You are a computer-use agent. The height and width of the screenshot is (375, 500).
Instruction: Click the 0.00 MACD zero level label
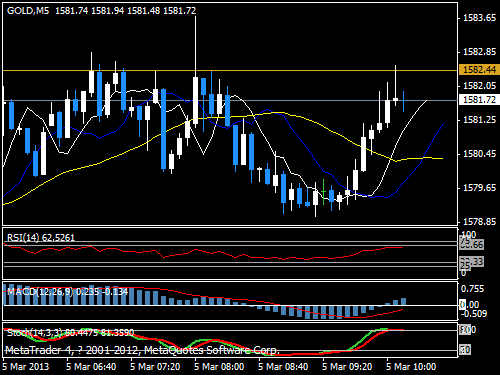click(469, 304)
